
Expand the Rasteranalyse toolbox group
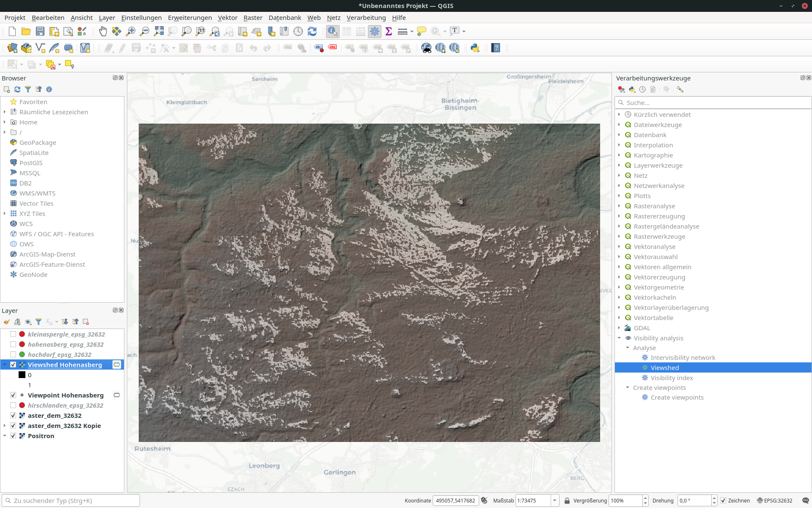coord(619,206)
